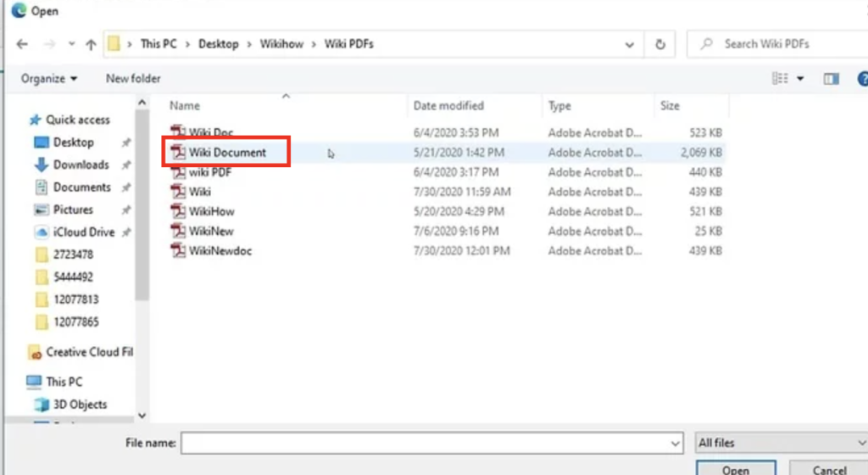Select the 3D Objects folder

click(x=80, y=405)
